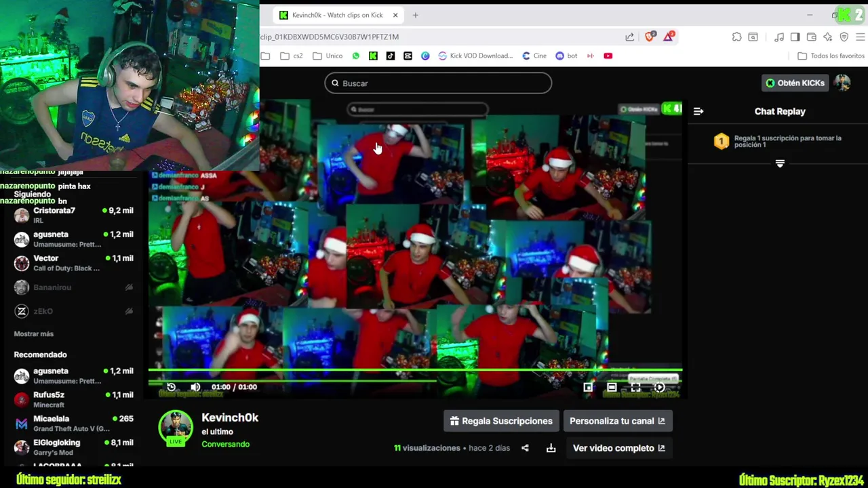Open browser extensions puzzle icon
Viewport: 868px width, 488px height.
pos(736,37)
